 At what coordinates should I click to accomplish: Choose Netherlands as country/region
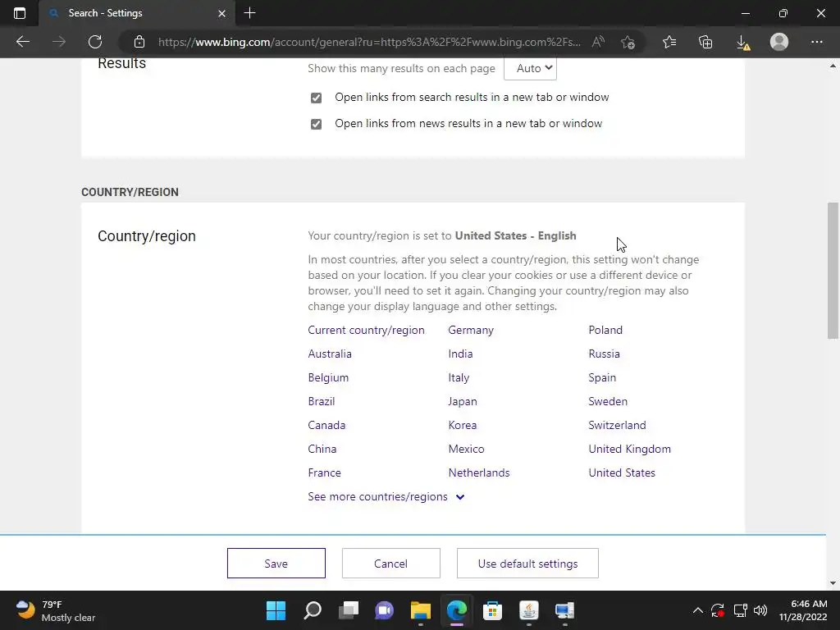pos(479,472)
